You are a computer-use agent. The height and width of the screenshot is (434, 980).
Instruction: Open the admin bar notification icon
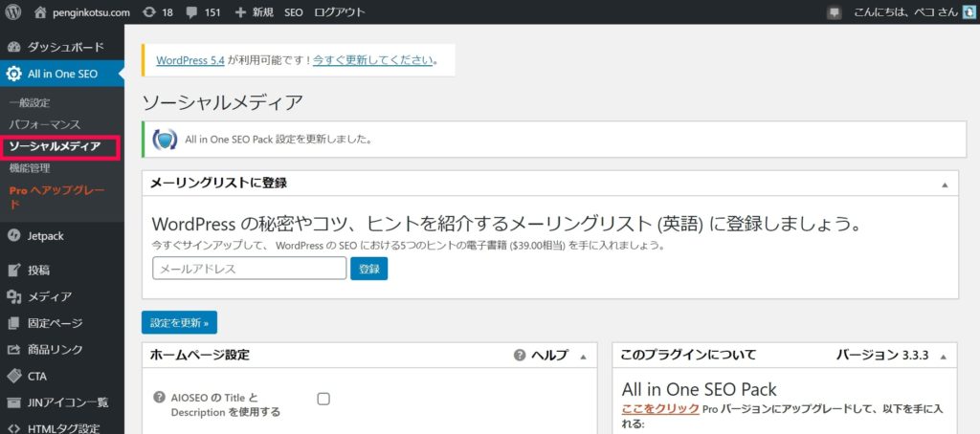(x=834, y=12)
